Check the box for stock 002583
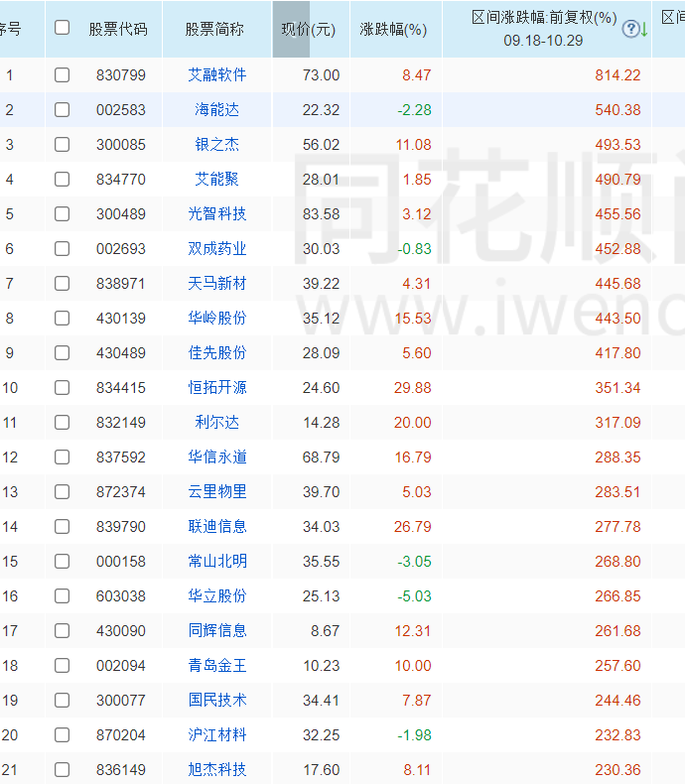This screenshot has height=784, width=685. pyautogui.click(x=62, y=109)
